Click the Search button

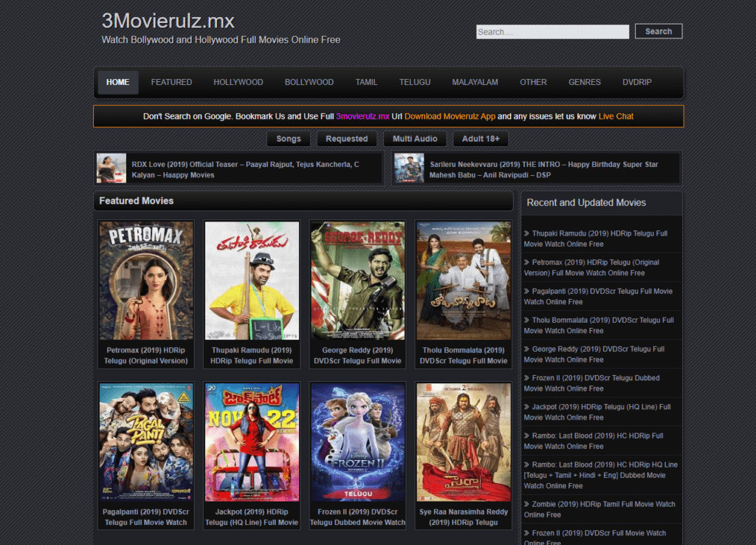(x=658, y=31)
